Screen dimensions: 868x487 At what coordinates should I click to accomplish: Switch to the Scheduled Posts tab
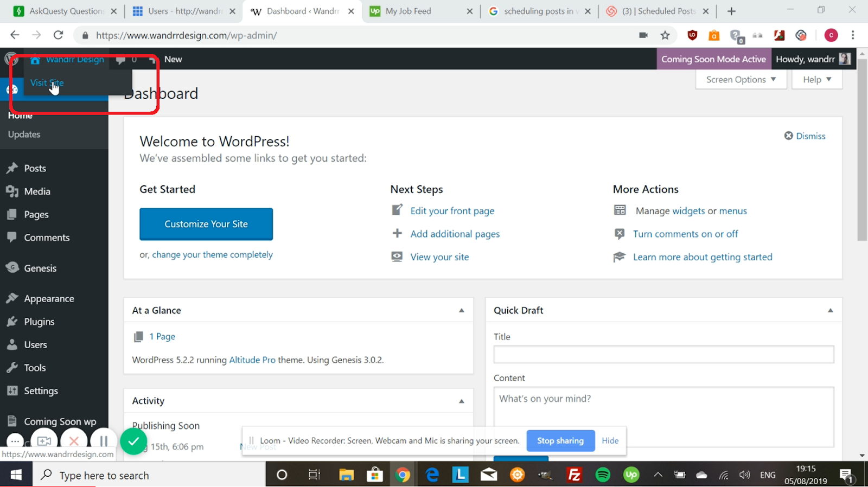[x=658, y=11]
